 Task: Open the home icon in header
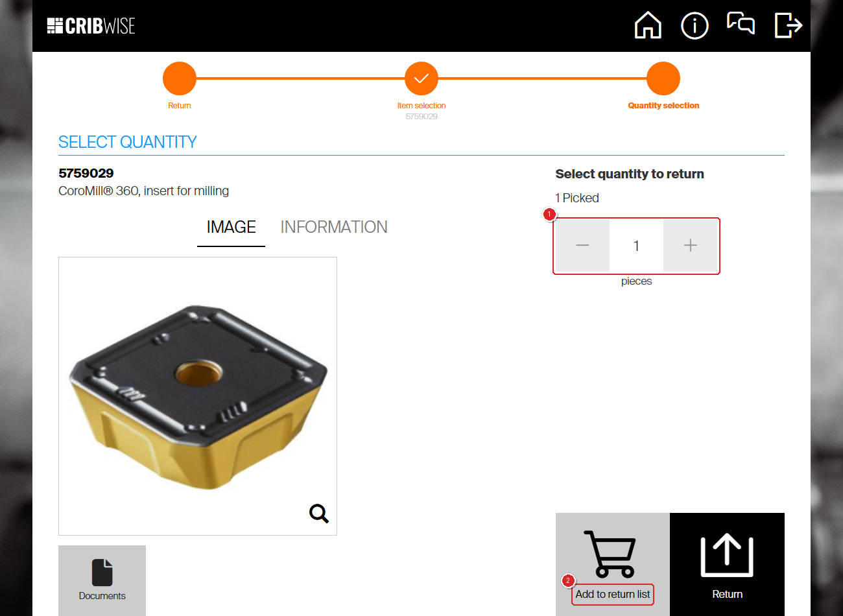pos(648,25)
